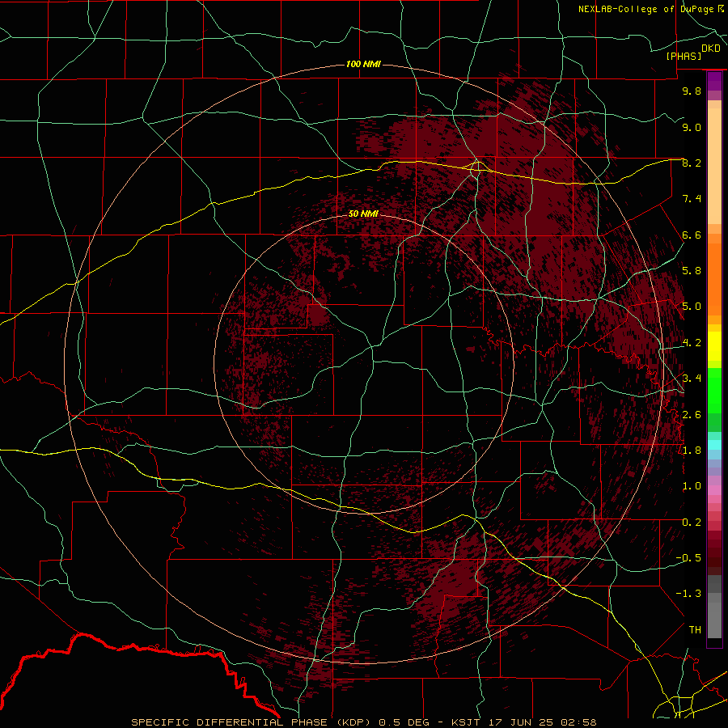Click the 4.2 scale value
Screen dimensions: 728x728
pyautogui.click(x=692, y=343)
